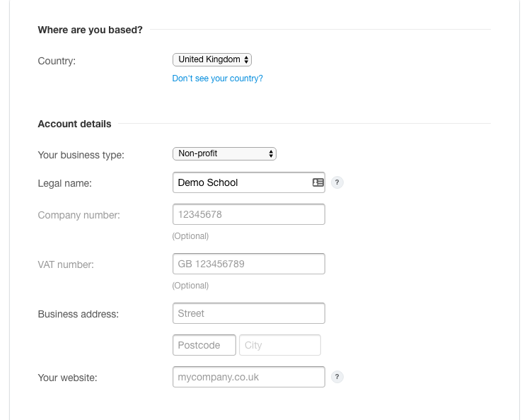This screenshot has height=420, width=529.
Task: Click the Street address field
Action: tap(248, 313)
